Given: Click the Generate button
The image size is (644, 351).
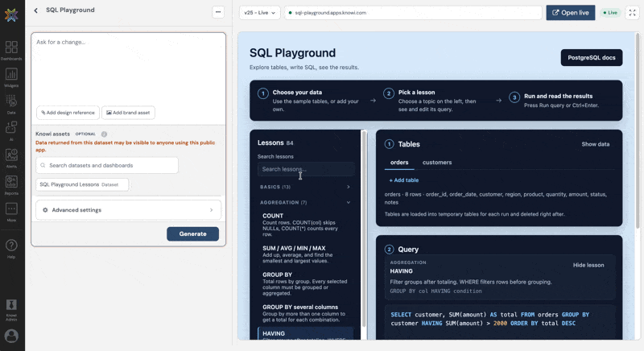Looking at the screenshot, I should click(192, 234).
